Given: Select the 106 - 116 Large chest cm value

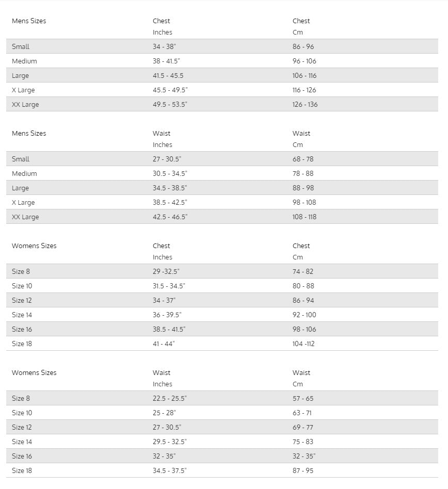Looking at the screenshot, I should [x=305, y=75].
